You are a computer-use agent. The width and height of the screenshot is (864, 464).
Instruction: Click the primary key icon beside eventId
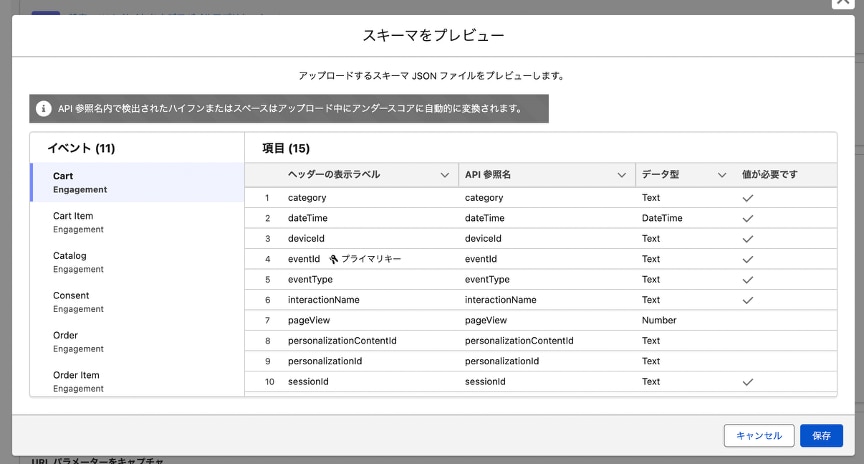pyautogui.click(x=334, y=259)
